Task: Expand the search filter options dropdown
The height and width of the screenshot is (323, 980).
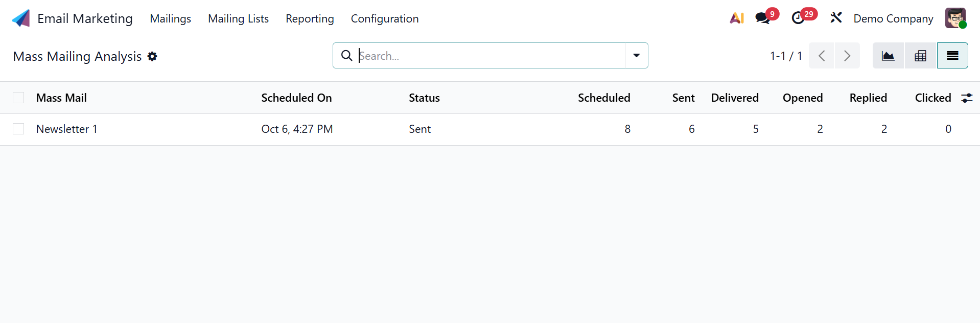Action: 636,56
